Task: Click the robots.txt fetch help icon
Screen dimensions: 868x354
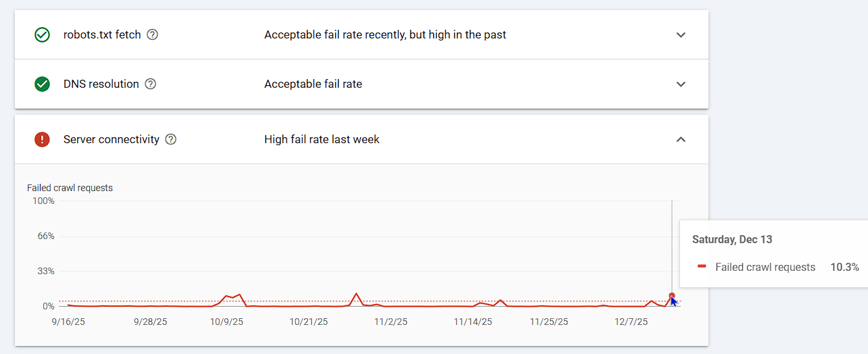Action: click(x=153, y=34)
